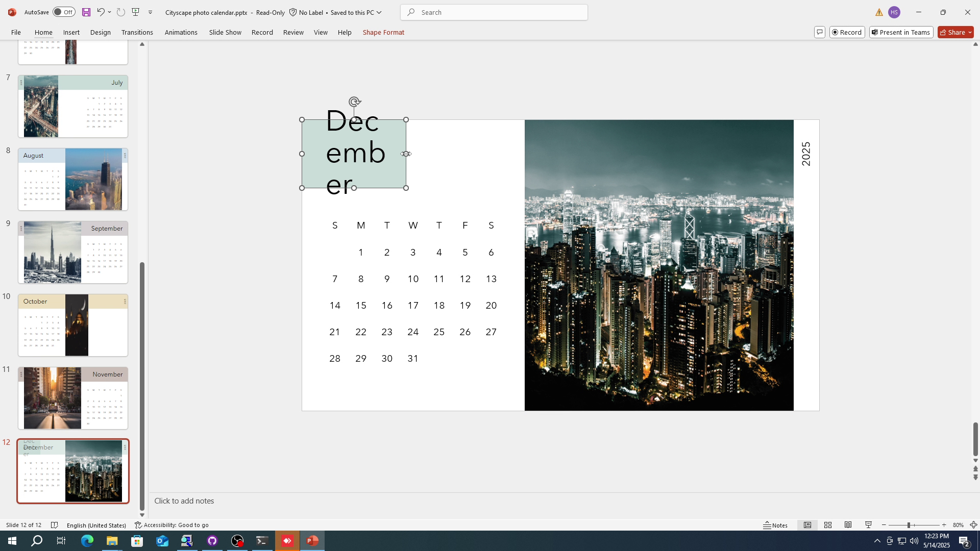Open the spell check proofing status icon

54,524
